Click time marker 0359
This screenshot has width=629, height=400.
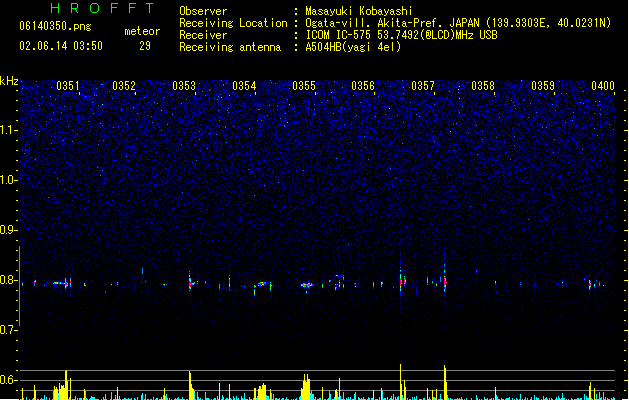[x=543, y=86]
